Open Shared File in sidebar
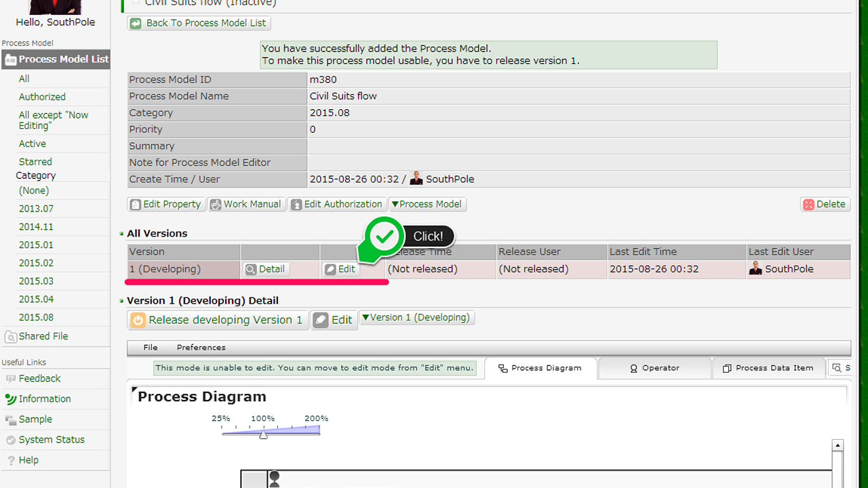Image resolution: width=868 pixels, height=488 pixels. (x=43, y=336)
